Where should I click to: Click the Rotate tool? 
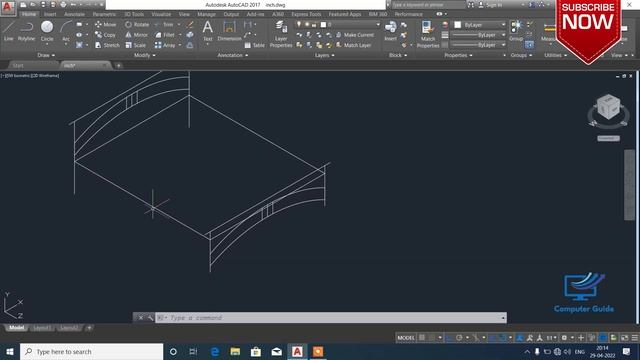pyautogui.click(x=137, y=24)
